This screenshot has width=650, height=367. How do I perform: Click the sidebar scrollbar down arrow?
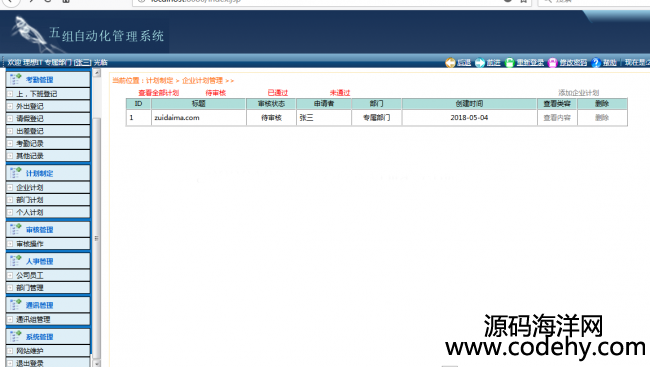pos(96,363)
